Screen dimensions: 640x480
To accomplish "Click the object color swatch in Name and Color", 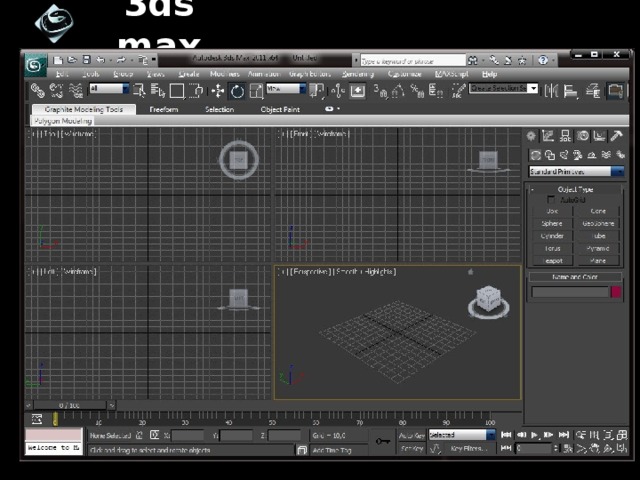I will (x=616, y=292).
